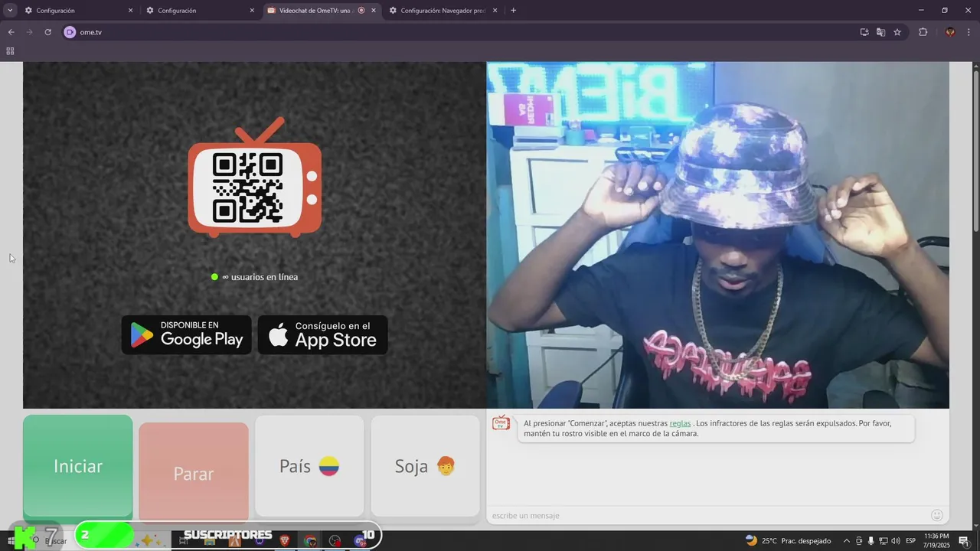Open the apps grid in bookmarks bar

pos(10,51)
